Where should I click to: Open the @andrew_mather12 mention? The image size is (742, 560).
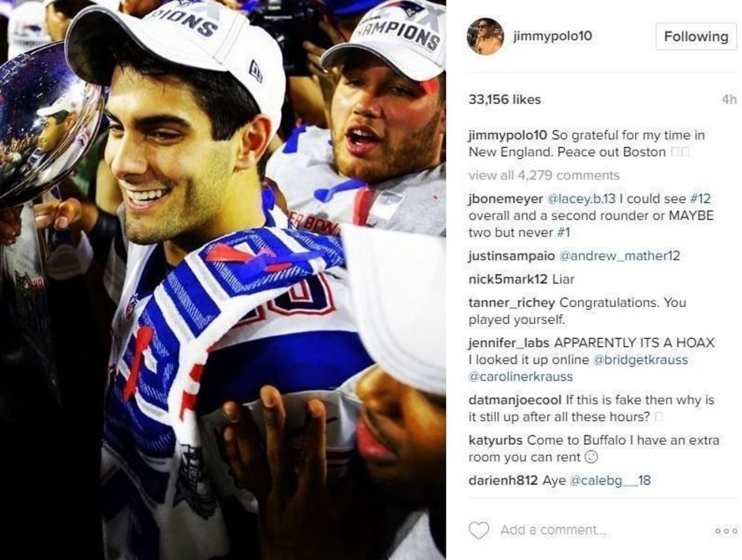[x=619, y=256]
